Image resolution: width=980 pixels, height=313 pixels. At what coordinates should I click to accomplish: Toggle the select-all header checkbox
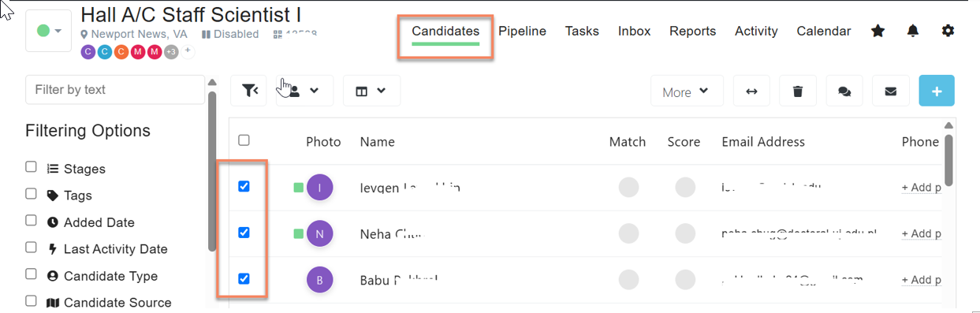tap(244, 140)
